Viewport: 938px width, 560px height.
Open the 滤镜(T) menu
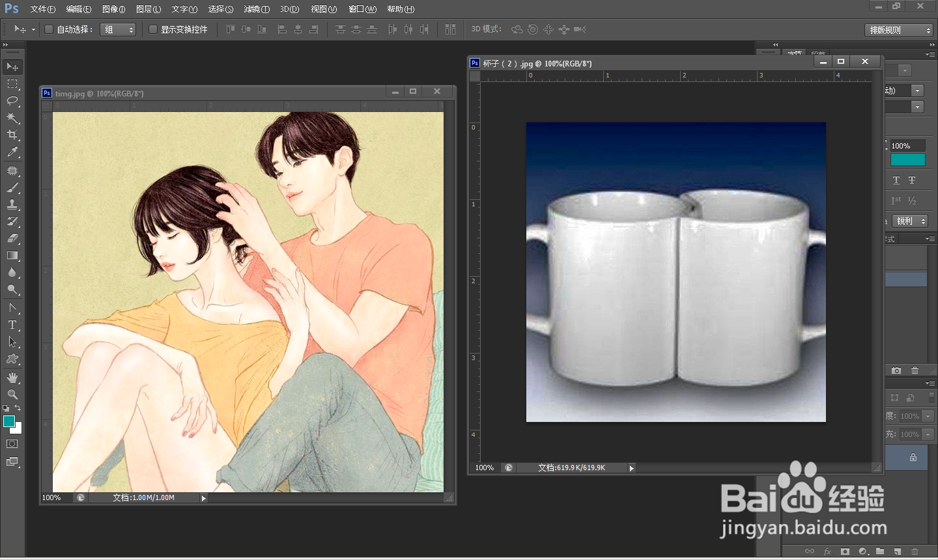pos(257,9)
